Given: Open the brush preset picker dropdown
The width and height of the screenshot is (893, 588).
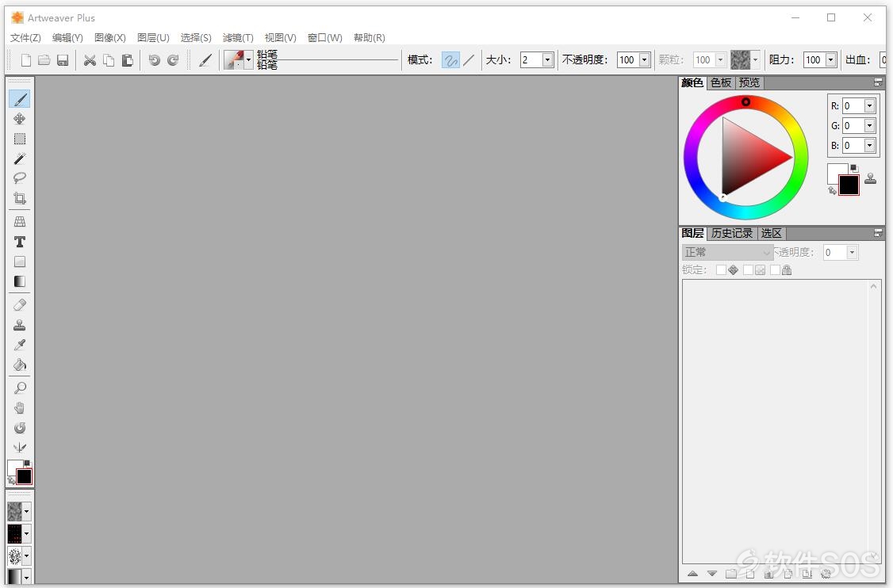Looking at the screenshot, I should [x=249, y=59].
